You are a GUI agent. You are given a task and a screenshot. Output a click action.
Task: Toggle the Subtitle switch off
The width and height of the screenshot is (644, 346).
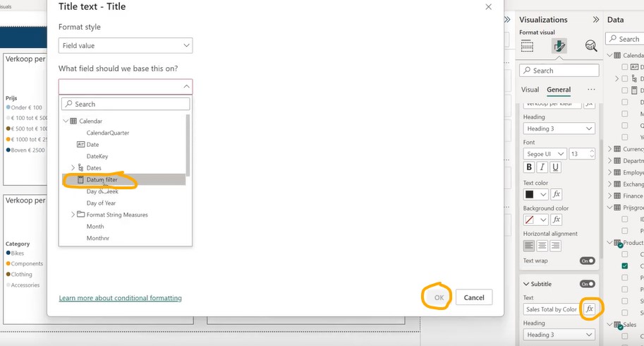(x=587, y=284)
